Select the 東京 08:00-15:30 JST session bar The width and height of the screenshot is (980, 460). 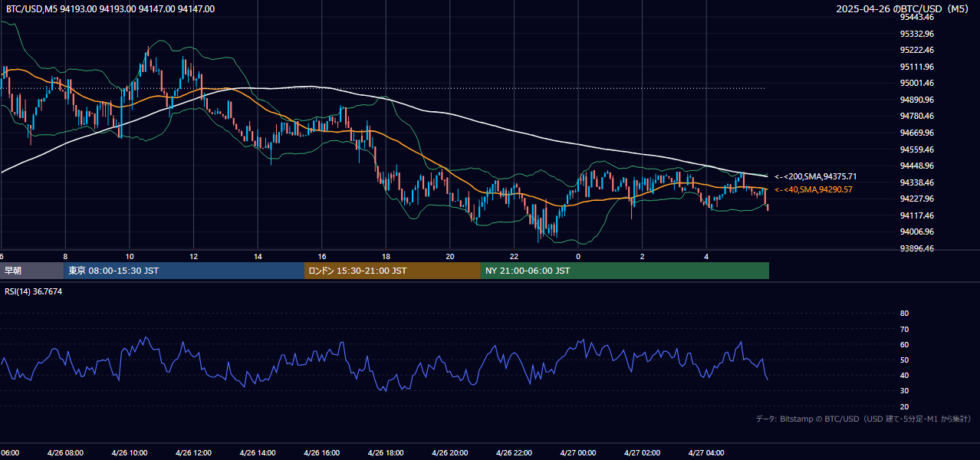184,271
